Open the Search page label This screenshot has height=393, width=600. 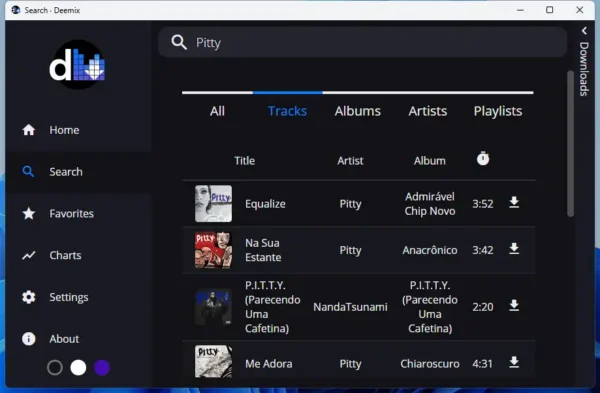pos(66,172)
